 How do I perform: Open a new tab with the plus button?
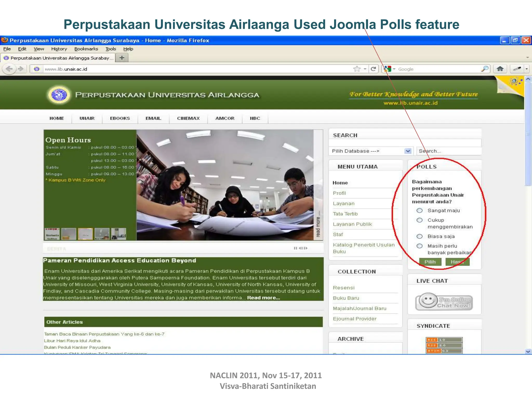point(122,58)
